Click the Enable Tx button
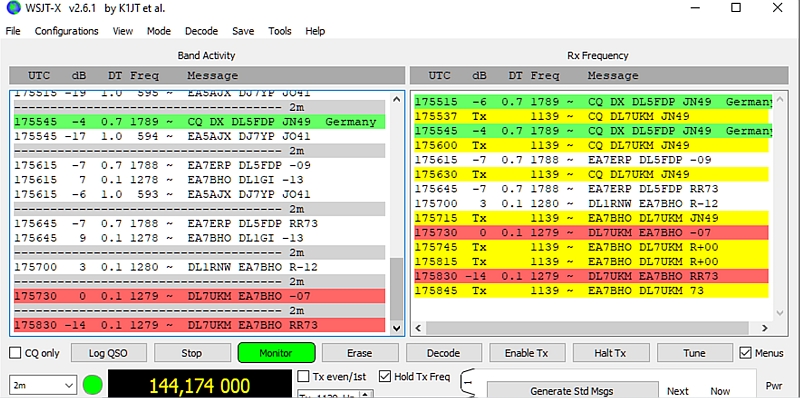Viewport: 800px width, 398px height. (527, 353)
